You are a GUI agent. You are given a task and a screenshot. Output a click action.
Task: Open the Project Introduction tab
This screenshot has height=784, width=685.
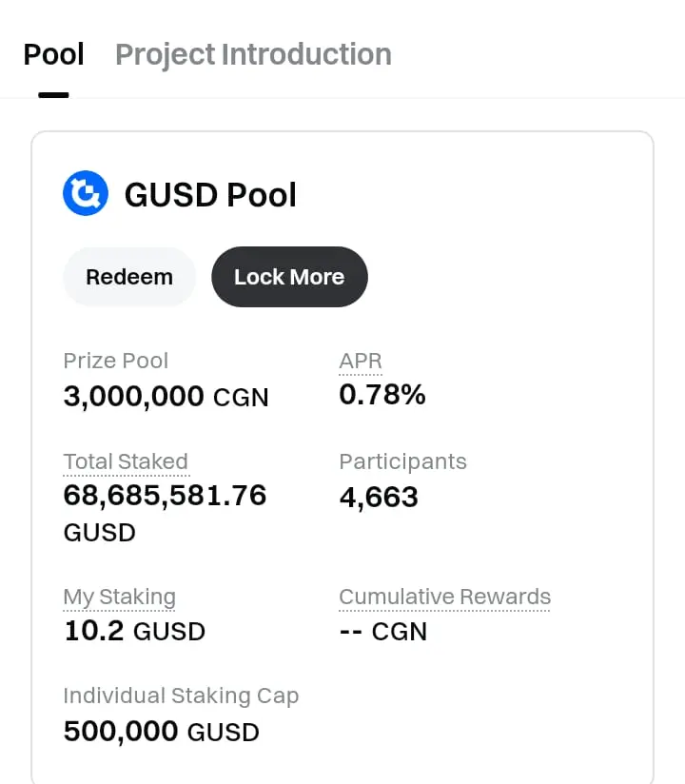(253, 55)
